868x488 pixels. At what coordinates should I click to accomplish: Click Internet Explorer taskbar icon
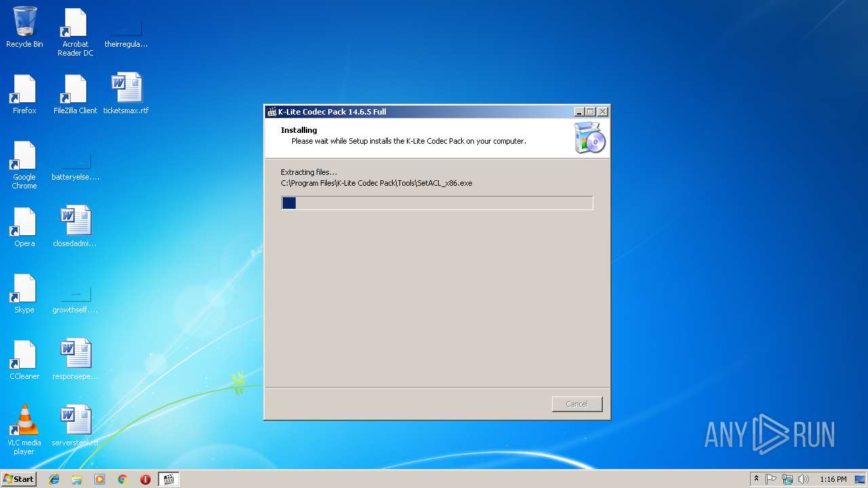coord(54,479)
